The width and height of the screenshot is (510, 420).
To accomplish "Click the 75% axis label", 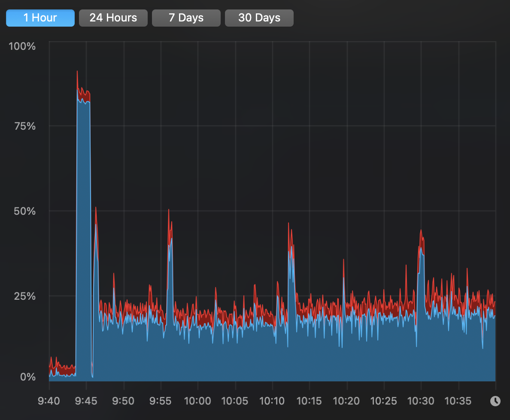I will point(25,126).
